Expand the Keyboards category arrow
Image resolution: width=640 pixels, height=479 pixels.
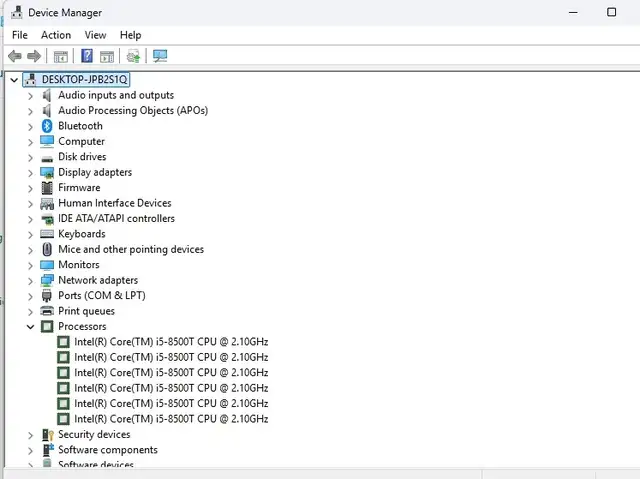(30, 235)
